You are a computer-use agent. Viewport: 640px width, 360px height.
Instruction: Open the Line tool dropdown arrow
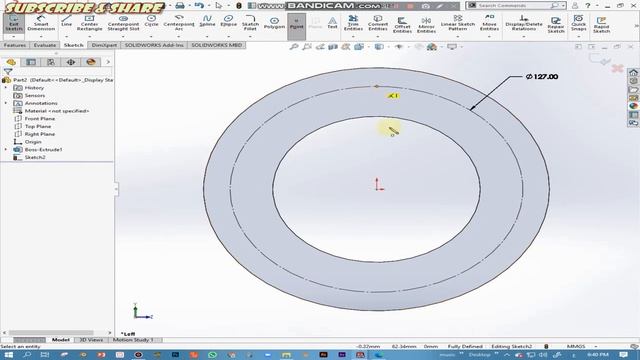pos(67,37)
